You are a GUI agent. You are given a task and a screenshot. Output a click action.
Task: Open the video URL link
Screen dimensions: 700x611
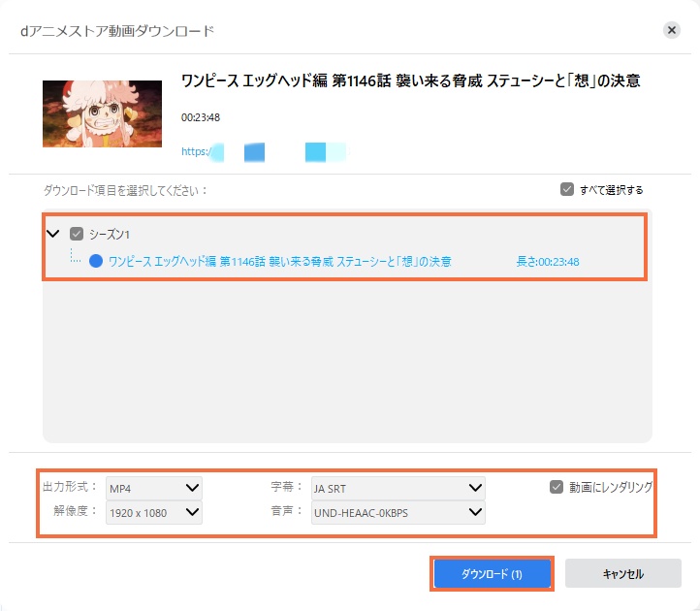click(x=262, y=152)
